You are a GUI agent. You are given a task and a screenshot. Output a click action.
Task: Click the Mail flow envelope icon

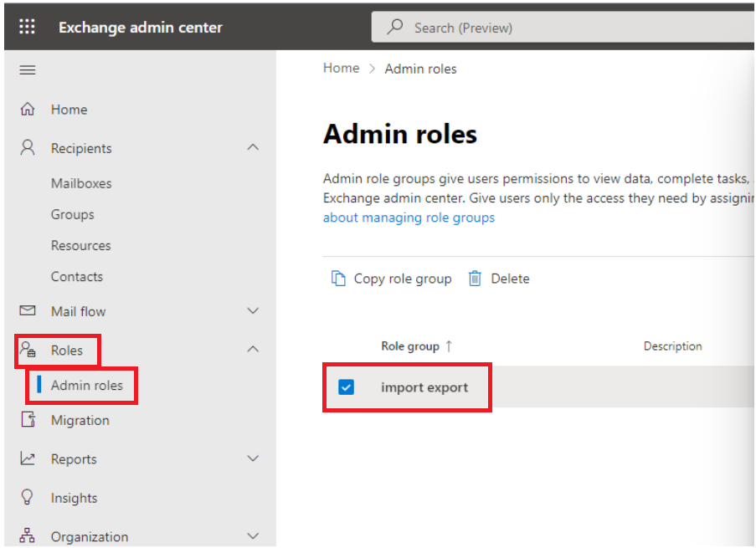tap(28, 310)
